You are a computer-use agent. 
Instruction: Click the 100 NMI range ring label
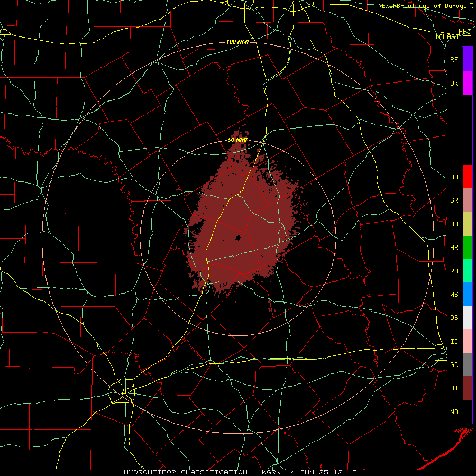point(237,42)
